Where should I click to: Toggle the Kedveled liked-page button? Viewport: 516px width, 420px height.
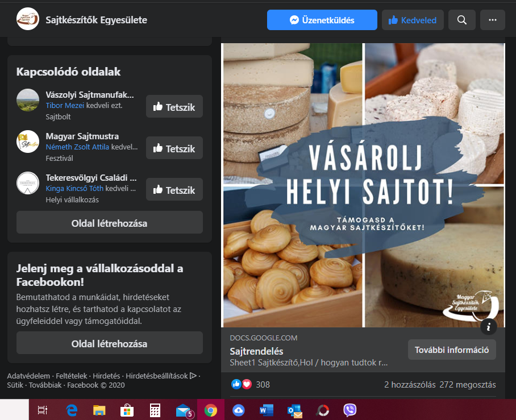point(413,20)
